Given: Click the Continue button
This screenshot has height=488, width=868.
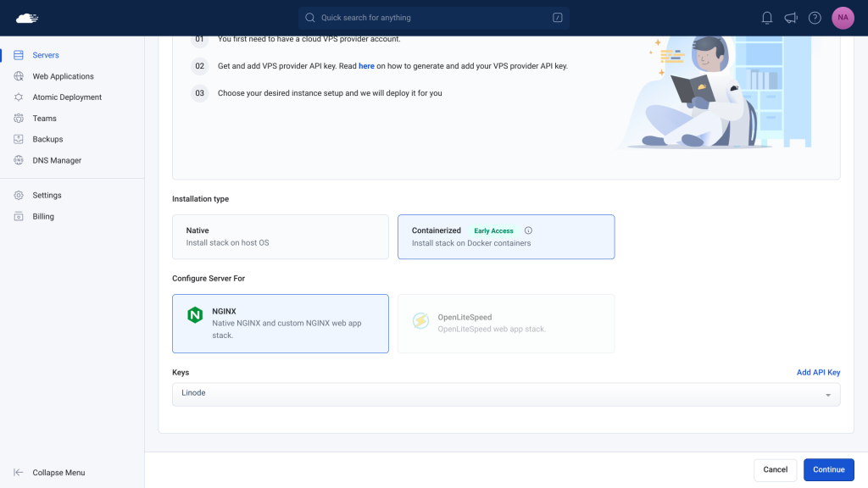Looking at the screenshot, I should coord(829,469).
